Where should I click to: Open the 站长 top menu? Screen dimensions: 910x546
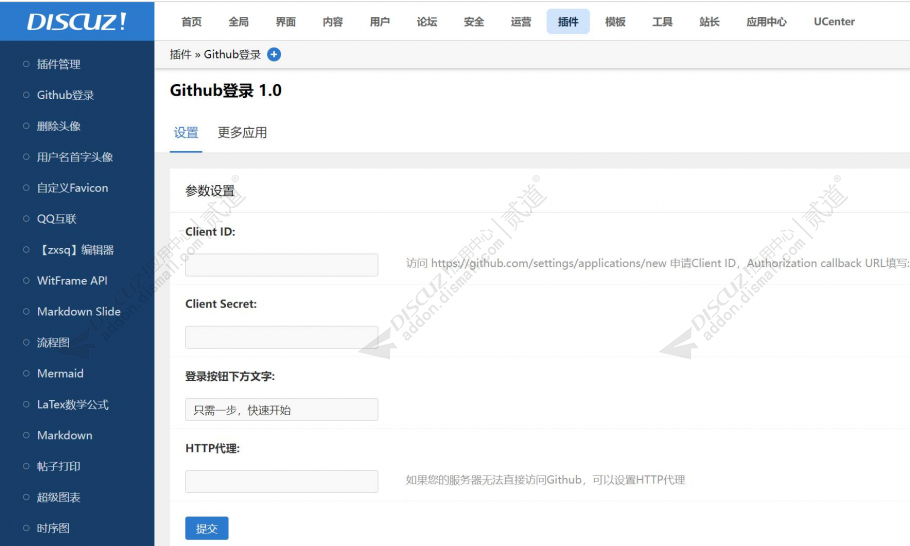(709, 21)
